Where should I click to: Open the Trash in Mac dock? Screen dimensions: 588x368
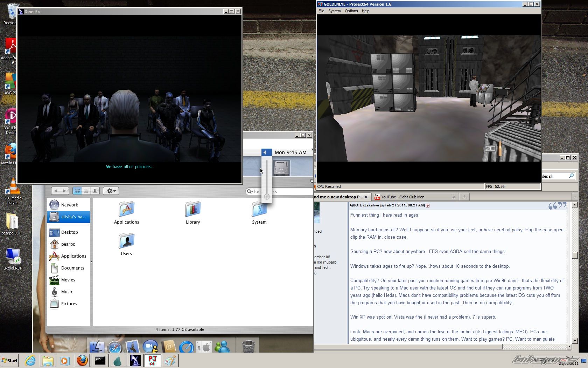tap(248, 346)
